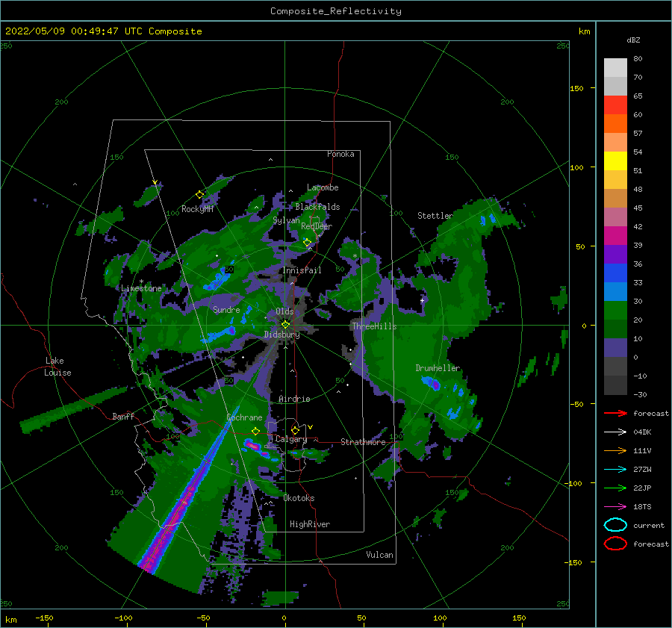This screenshot has height=628, width=672.
Task: Click the Composite_Reflectivity title
Action: 336,11
